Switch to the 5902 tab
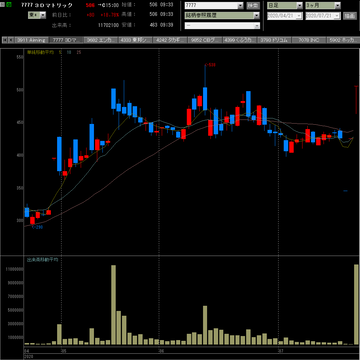 343,40
